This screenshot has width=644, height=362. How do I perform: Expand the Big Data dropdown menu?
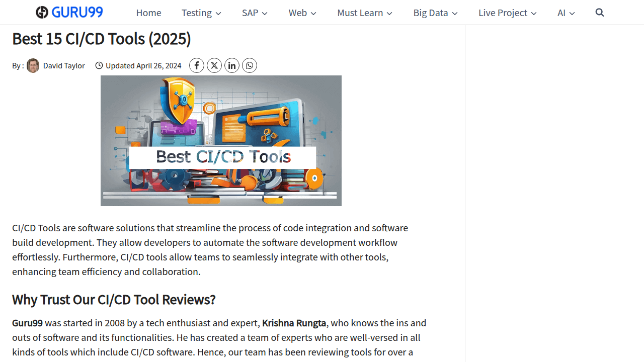point(436,13)
